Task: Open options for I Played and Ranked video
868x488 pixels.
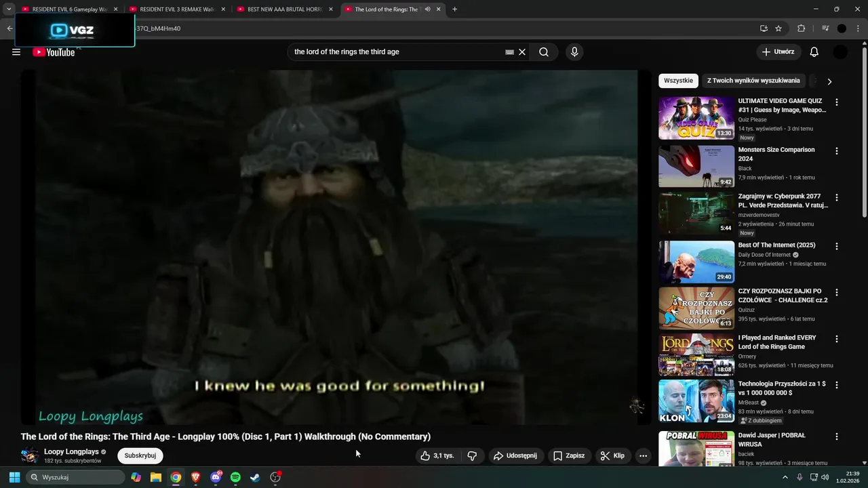Action: point(836,339)
